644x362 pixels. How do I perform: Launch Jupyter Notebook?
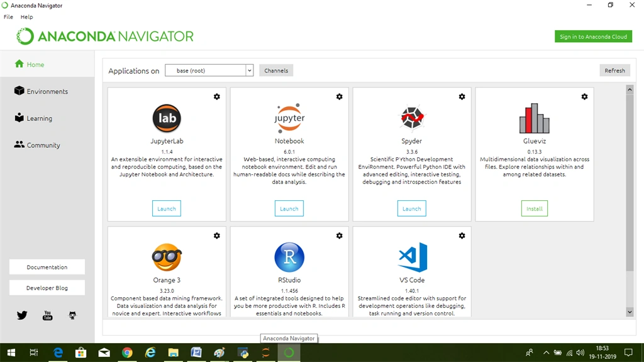pyautogui.click(x=289, y=208)
